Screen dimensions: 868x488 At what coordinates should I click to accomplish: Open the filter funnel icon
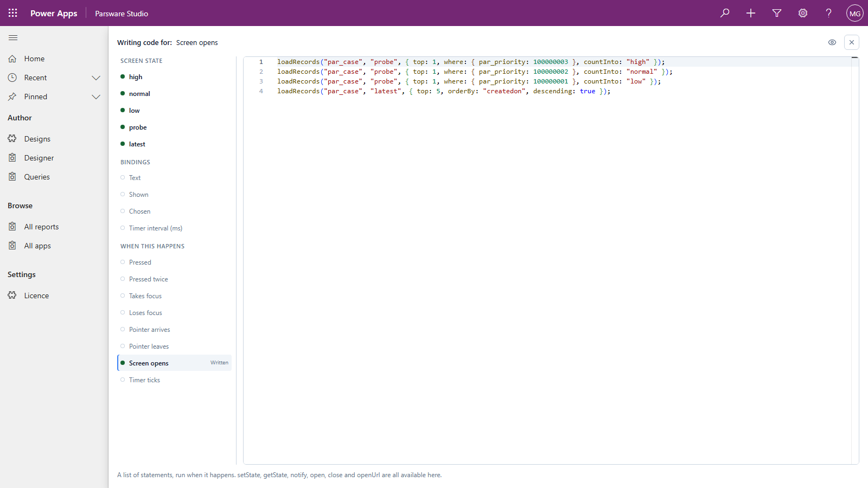[777, 13]
